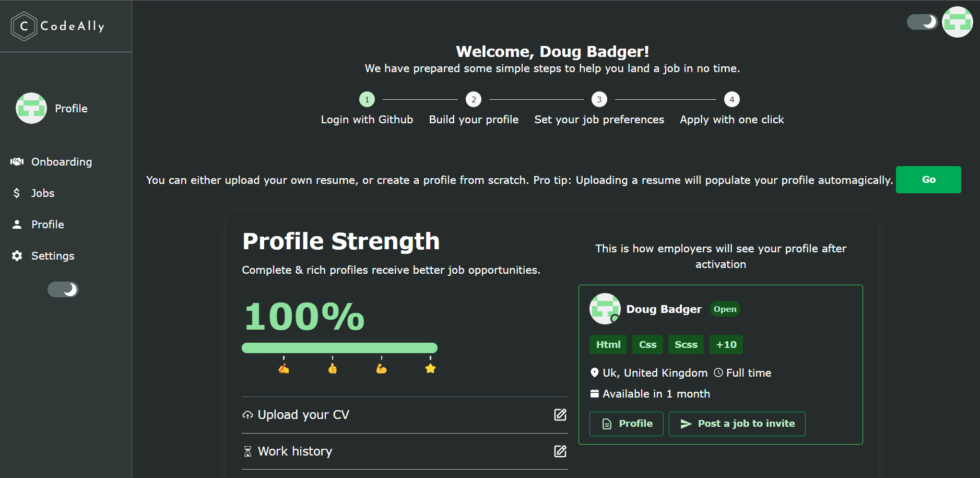The height and width of the screenshot is (478, 980).
Task: Click the edit icon beside Work history
Action: click(560, 451)
